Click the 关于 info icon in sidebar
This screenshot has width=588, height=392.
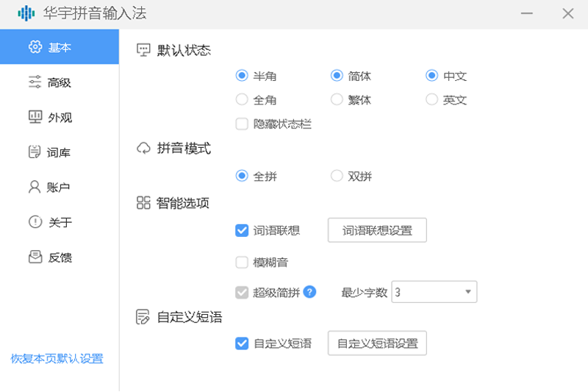pos(35,222)
